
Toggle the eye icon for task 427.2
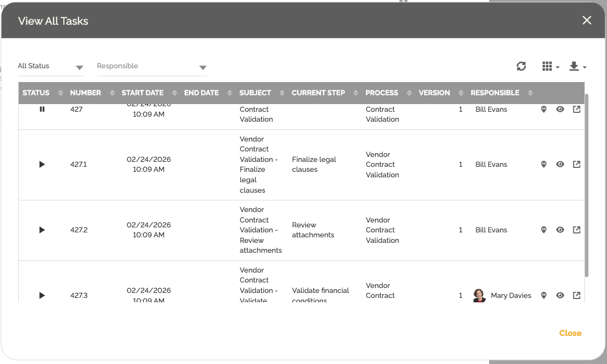(x=560, y=230)
